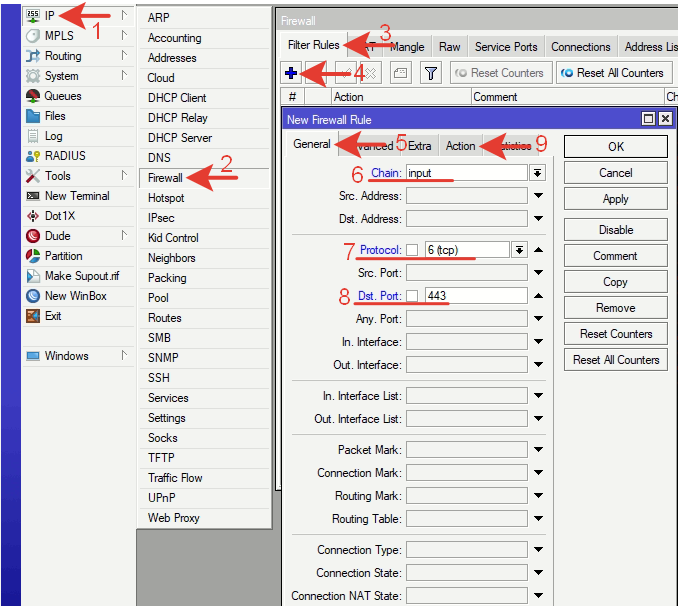678x606 pixels.
Task: Open the System gear icon
Action: [x=33, y=76]
